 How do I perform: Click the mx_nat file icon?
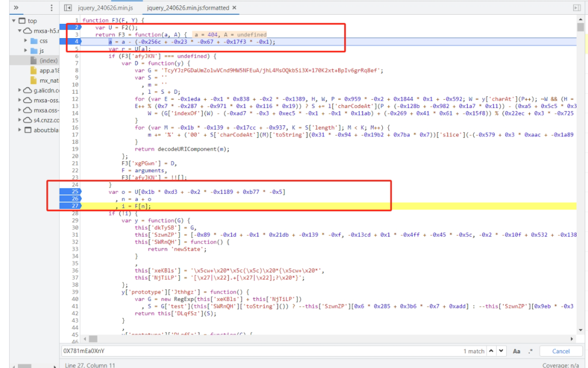point(34,80)
